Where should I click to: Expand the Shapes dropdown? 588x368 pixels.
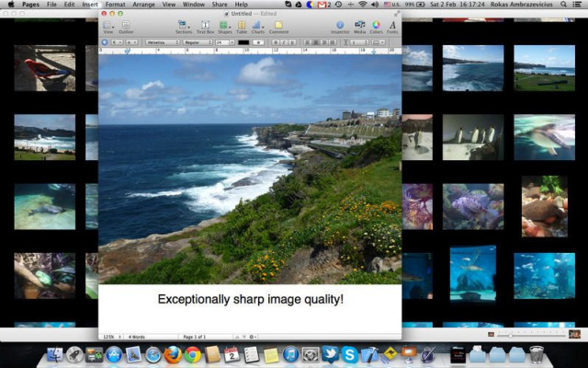click(225, 26)
